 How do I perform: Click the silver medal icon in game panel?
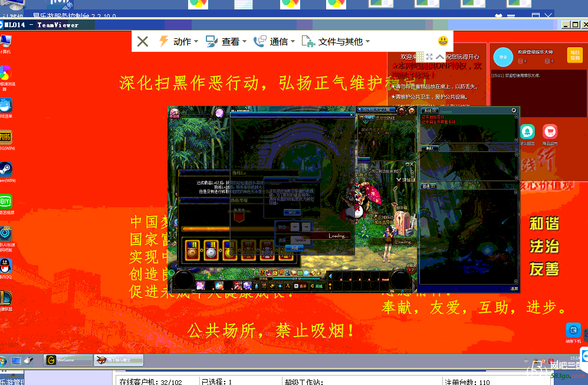[211, 250]
